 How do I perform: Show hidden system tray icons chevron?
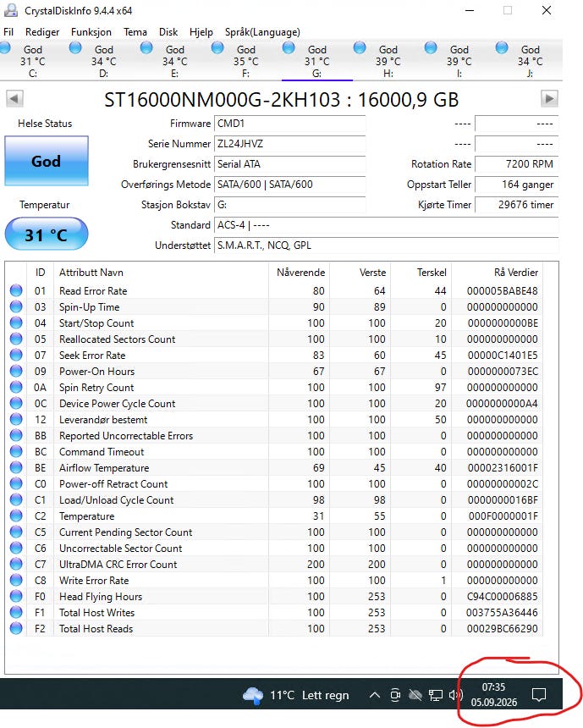pos(375,695)
